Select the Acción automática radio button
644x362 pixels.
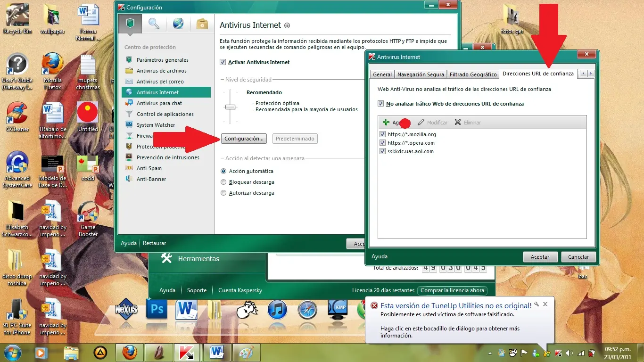[x=224, y=171]
